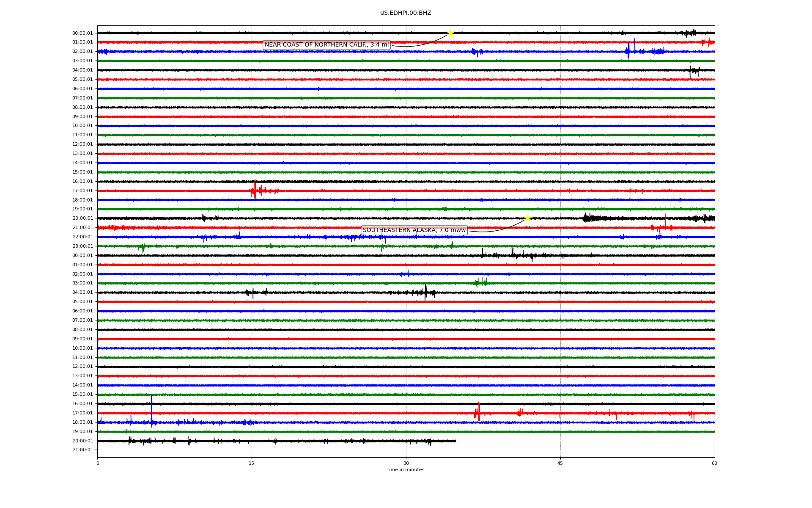This screenshot has width=812, height=508.
Task: Click the yellow star for Southeastern Alaska event
Action: (527, 218)
